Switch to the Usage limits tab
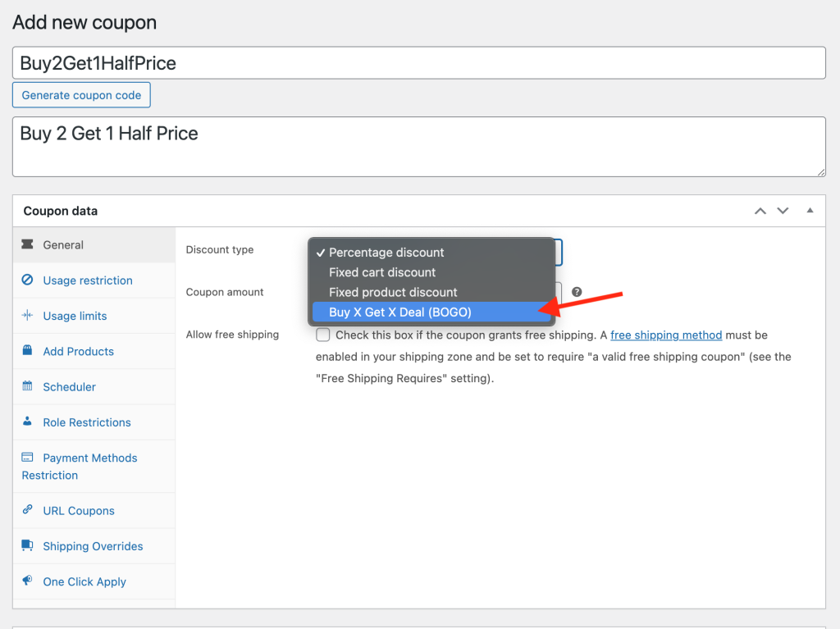This screenshot has width=840, height=629. tap(94, 316)
